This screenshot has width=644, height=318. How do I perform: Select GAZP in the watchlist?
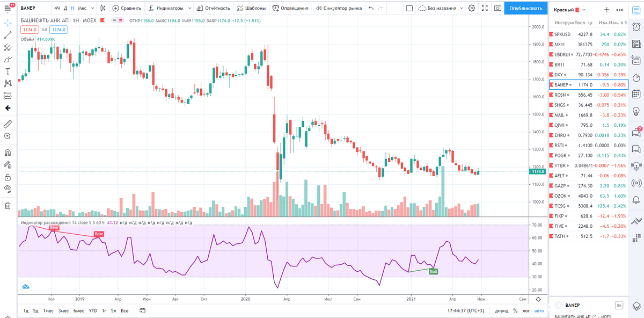point(589,185)
